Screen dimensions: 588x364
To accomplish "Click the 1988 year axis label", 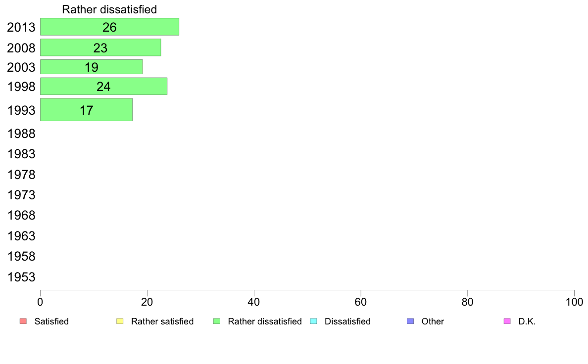I will (x=21, y=134).
